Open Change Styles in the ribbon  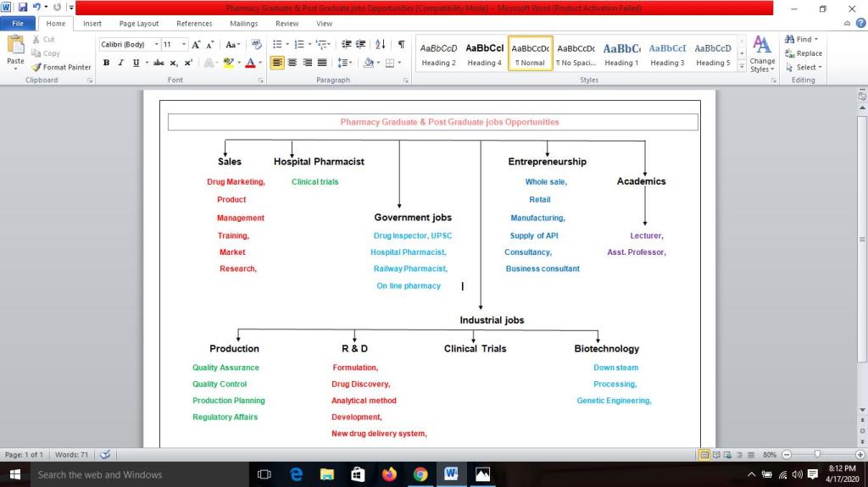point(762,54)
